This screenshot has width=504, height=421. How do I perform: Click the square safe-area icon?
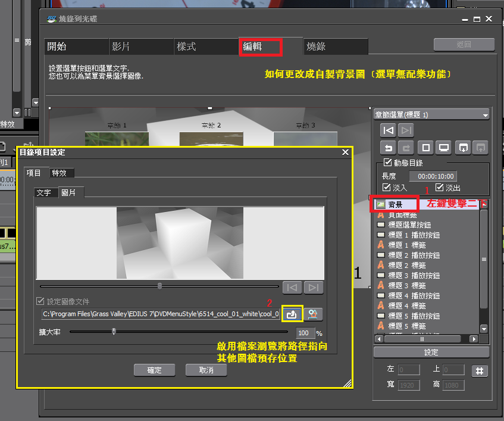click(x=425, y=148)
